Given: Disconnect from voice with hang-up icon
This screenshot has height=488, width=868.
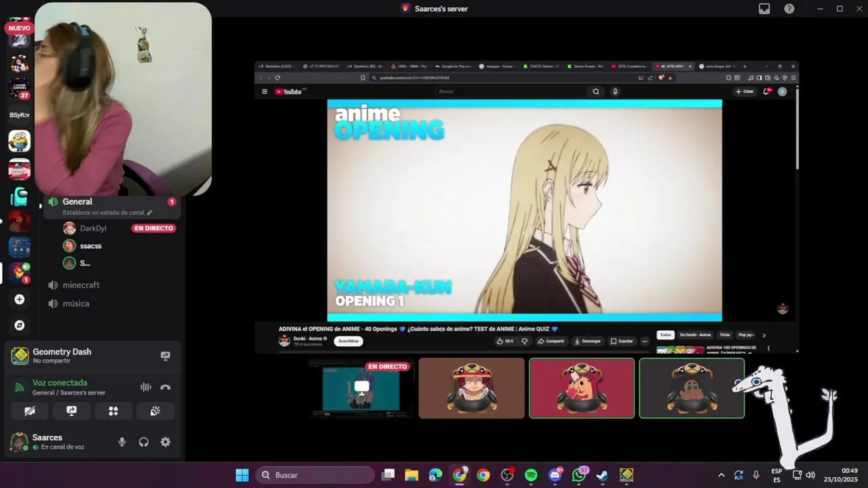Looking at the screenshot, I should (165, 387).
